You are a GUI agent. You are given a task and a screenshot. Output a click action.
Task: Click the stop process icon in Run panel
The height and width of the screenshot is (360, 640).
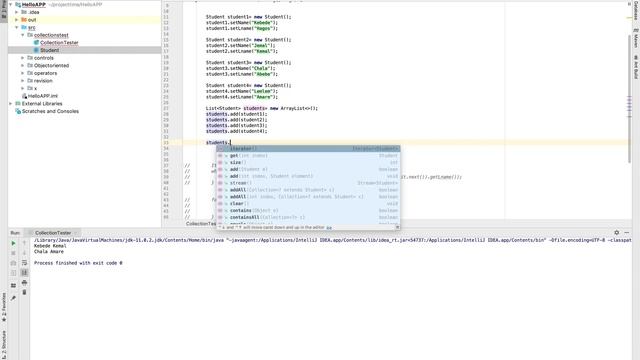coord(13,253)
